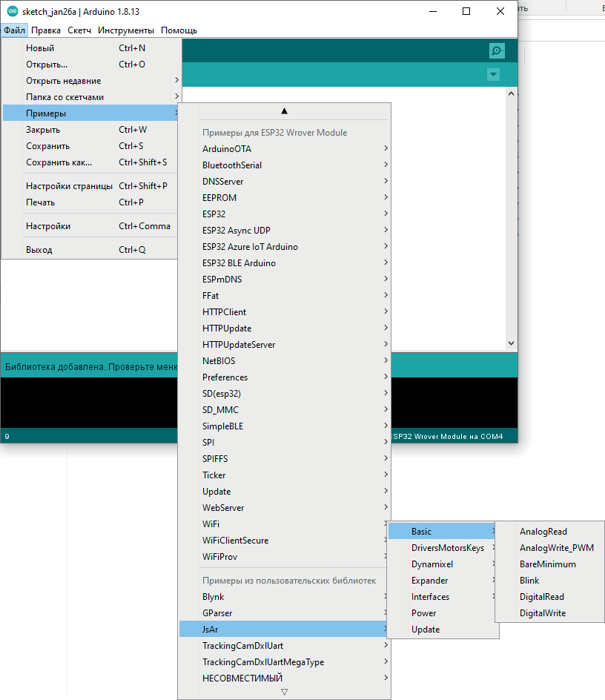Open the Скетч menu

pyautogui.click(x=79, y=30)
